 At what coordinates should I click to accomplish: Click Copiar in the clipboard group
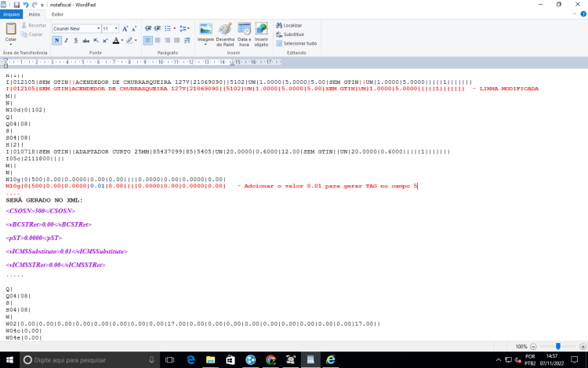(x=32, y=35)
